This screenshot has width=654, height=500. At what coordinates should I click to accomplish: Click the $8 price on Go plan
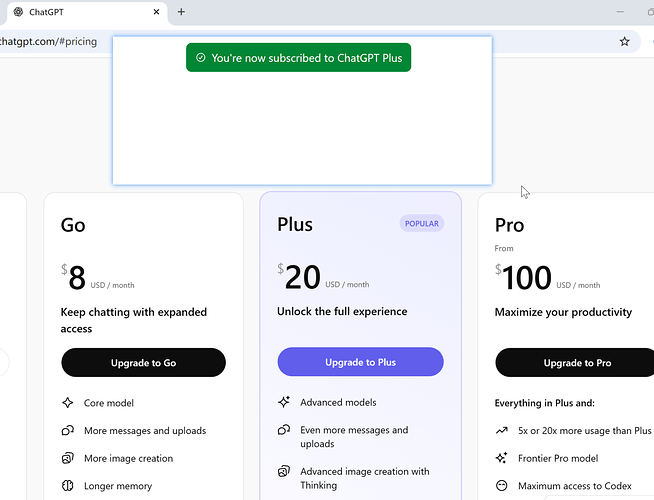73,277
